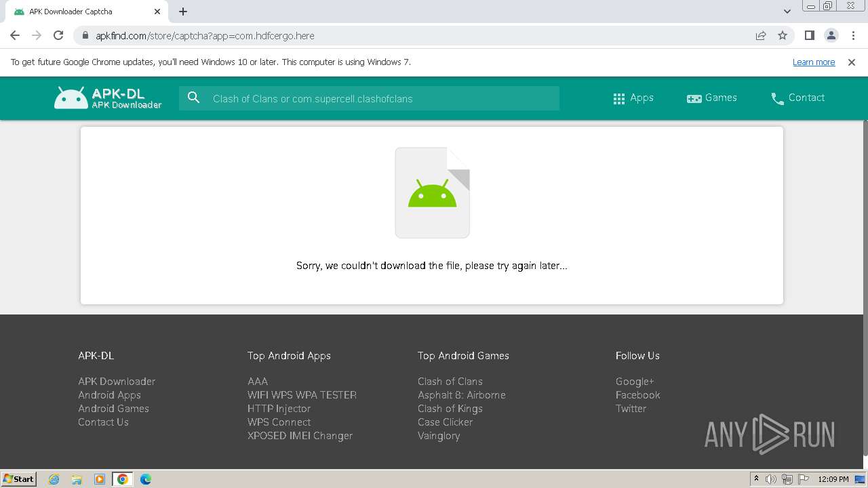Launch Internet Explorer from taskbar

tap(54, 479)
